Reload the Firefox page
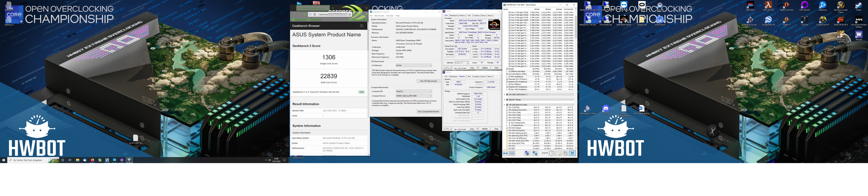 [305, 14]
